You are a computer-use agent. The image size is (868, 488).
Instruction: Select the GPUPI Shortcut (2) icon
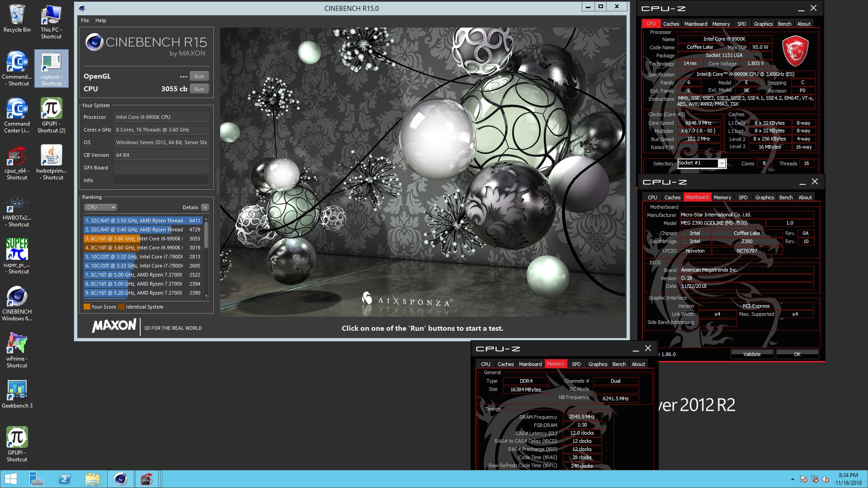click(51, 115)
